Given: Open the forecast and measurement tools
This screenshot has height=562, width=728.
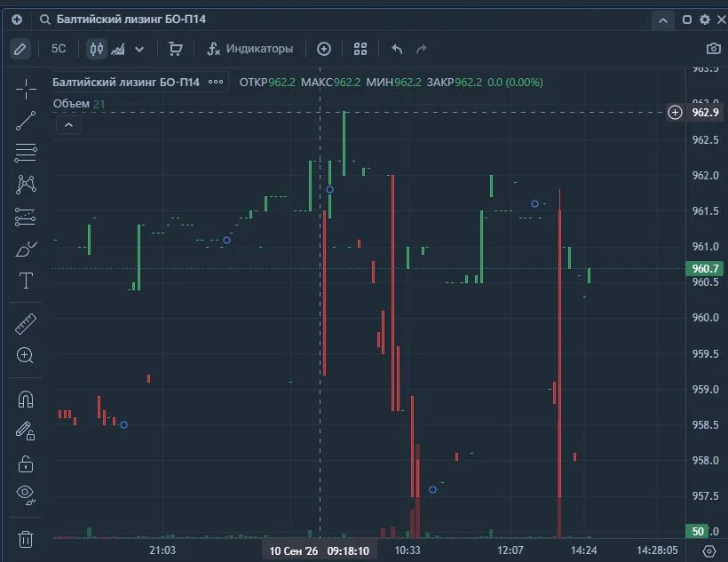Looking at the screenshot, I should tap(26, 217).
